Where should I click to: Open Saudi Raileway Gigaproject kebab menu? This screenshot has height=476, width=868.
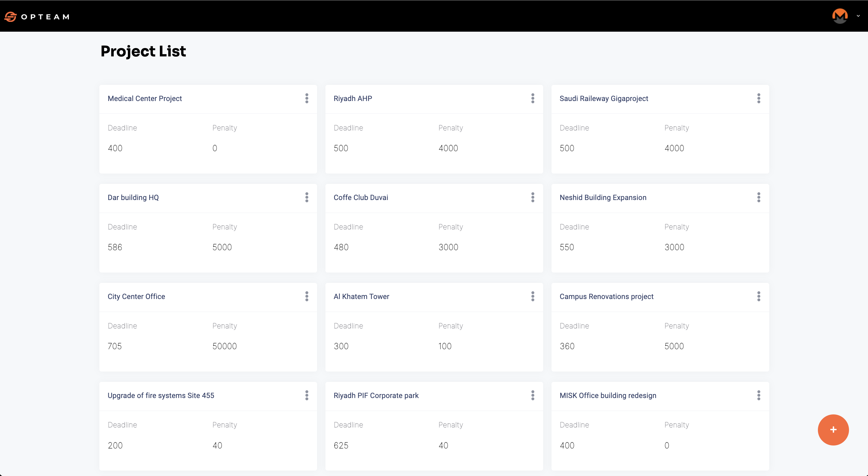point(759,98)
